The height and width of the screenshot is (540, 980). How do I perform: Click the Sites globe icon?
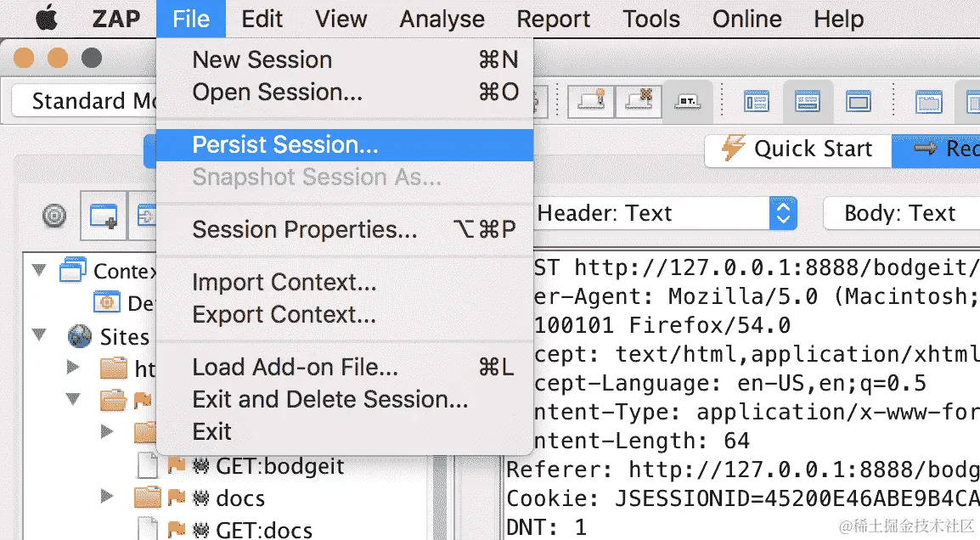tap(79, 336)
